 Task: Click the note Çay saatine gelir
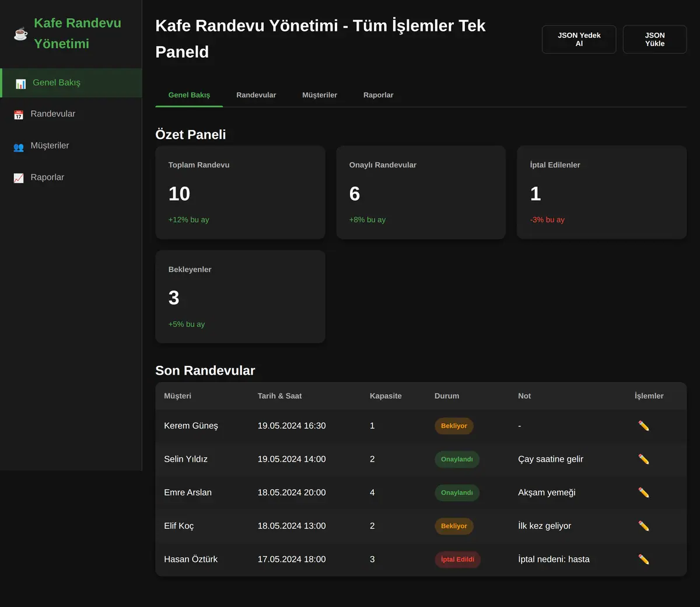point(551,459)
